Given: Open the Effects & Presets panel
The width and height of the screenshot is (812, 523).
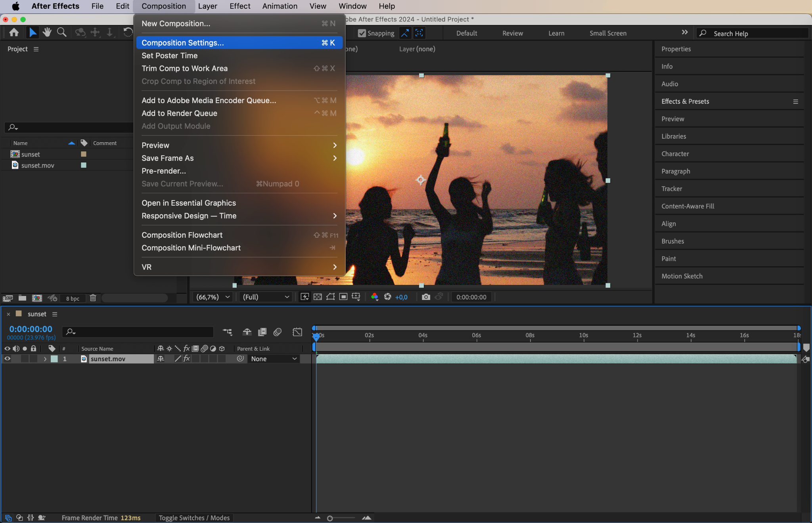Looking at the screenshot, I should (x=685, y=101).
